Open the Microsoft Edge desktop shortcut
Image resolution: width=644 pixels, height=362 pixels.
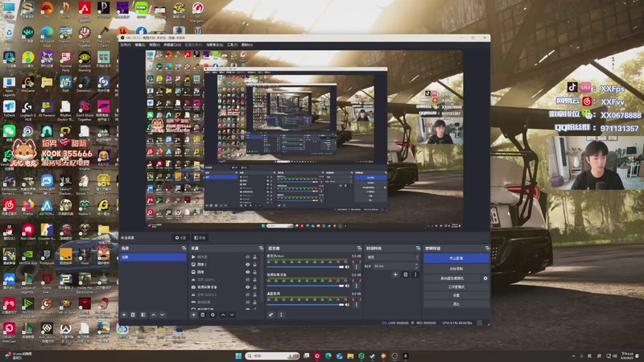47,35
